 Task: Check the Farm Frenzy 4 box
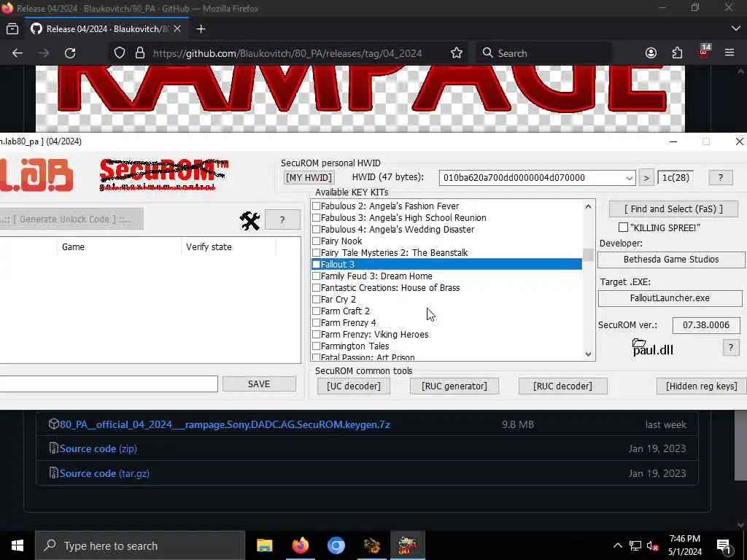316,323
